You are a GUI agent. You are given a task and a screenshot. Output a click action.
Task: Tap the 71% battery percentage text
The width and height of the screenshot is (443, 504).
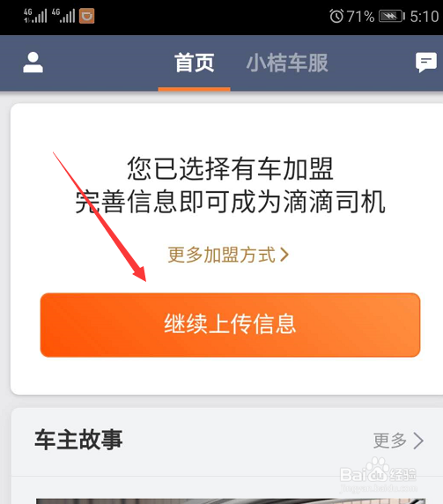(x=360, y=17)
